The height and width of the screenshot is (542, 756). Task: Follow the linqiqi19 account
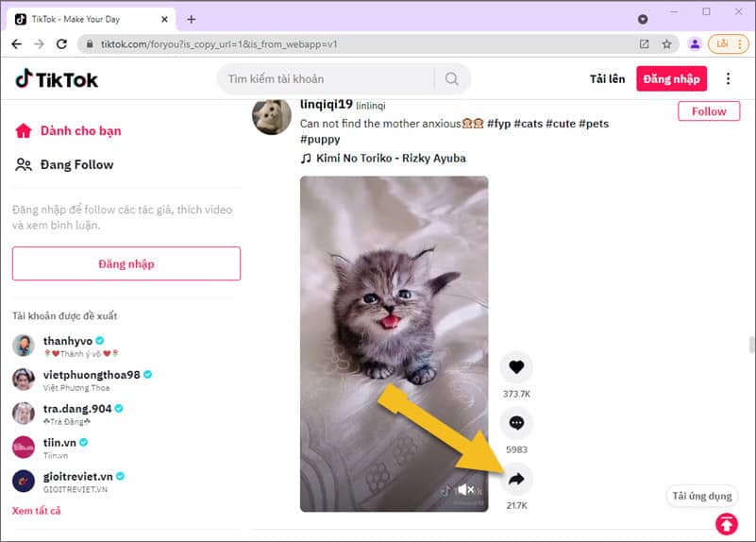pos(708,111)
